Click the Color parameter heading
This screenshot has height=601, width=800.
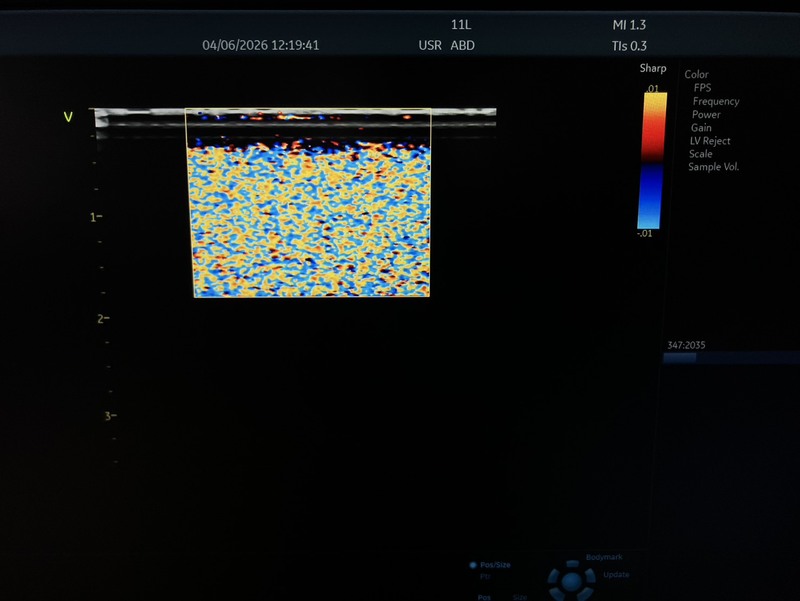(x=696, y=75)
